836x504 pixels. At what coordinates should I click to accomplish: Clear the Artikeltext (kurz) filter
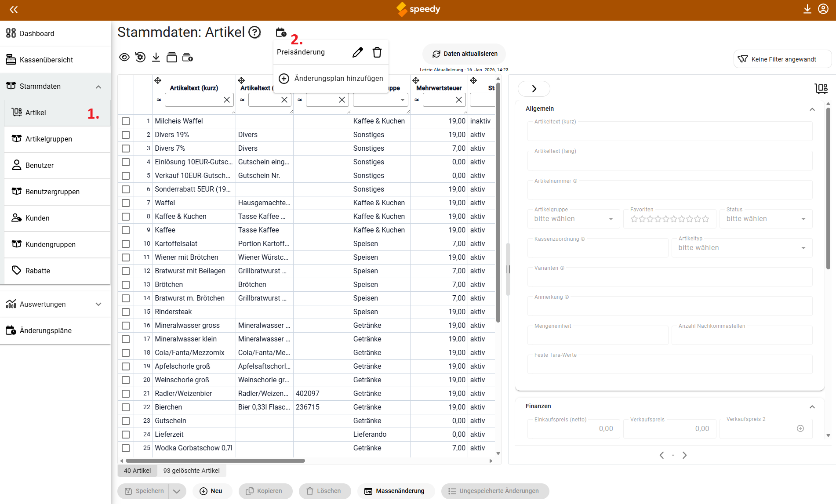click(x=227, y=100)
